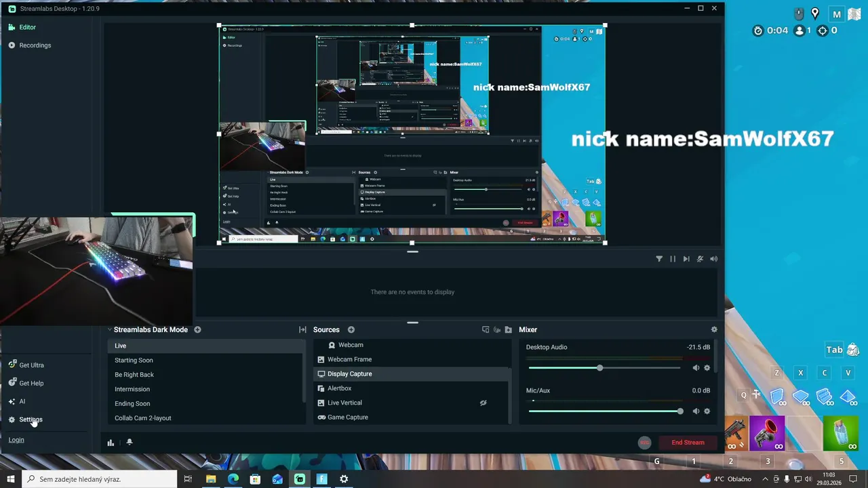Image resolution: width=868 pixels, height=488 pixels.
Task: Select the Intermission scene
Action: pyautogui.click(x=206, y=389)
